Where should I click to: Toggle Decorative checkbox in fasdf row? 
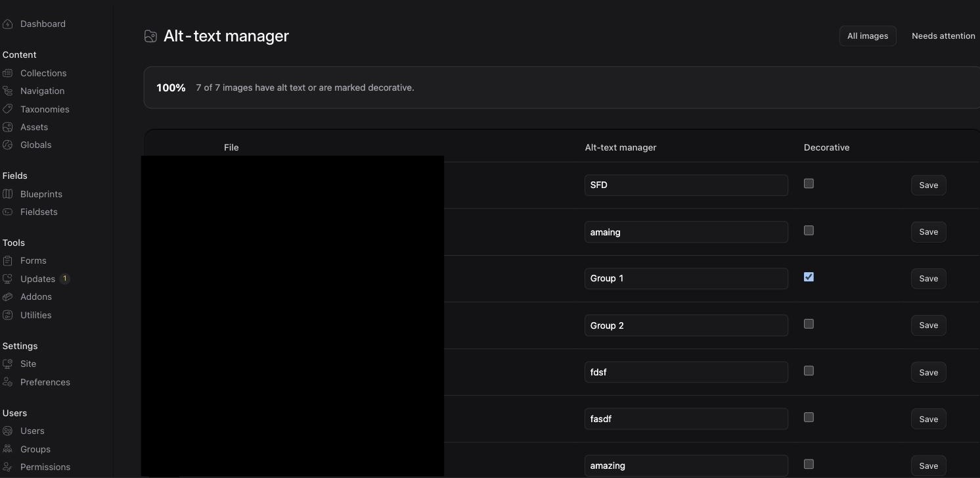809,417
